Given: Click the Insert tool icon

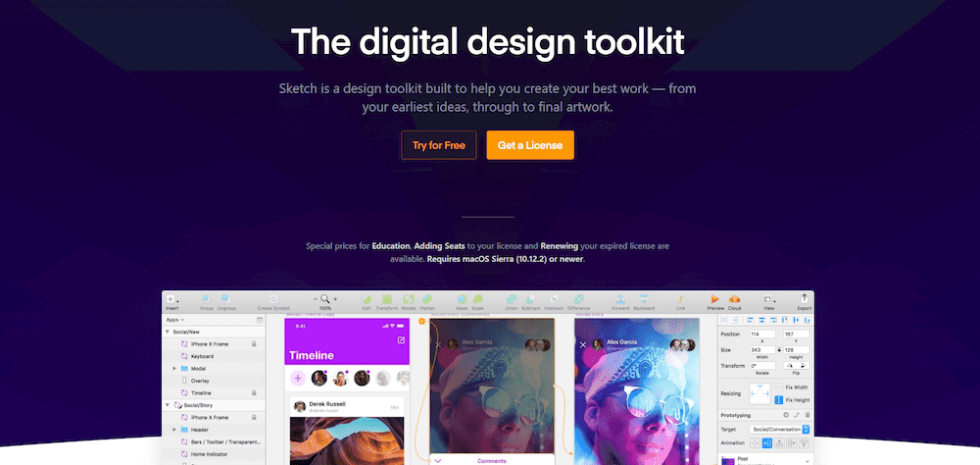Looking at the screenshot, I should click(x=171, y=299).
